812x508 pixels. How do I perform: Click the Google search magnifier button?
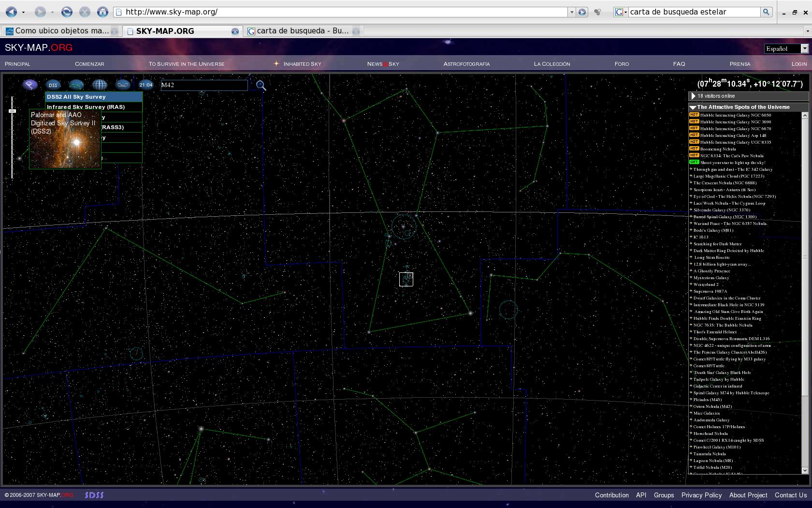coord(766,12)
